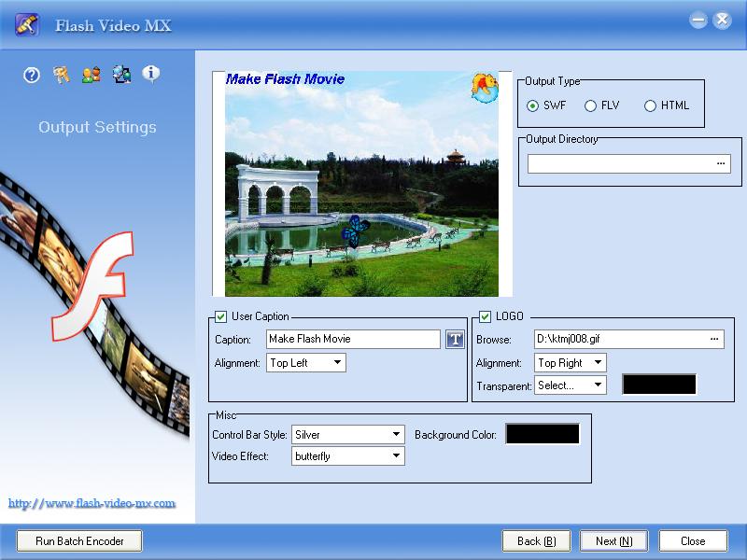
Task: Choose FLV as output type
Action: tap(590, 105)
